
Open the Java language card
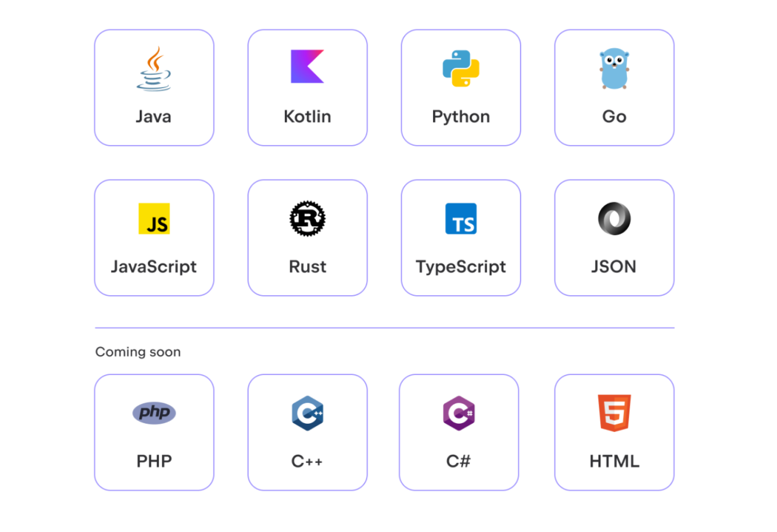(x=153, y=87)
